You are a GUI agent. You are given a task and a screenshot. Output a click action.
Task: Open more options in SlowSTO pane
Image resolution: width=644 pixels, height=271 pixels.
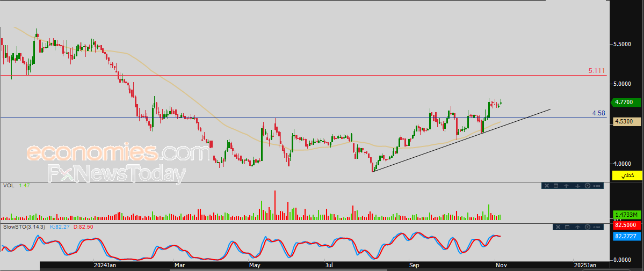pyautogui.click(x=597, y=227)
